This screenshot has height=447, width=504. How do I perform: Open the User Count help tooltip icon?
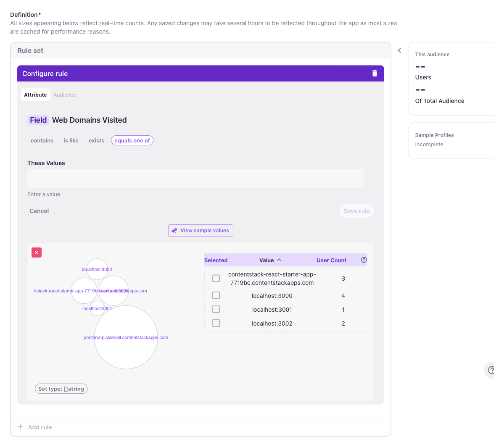(364, 260)
